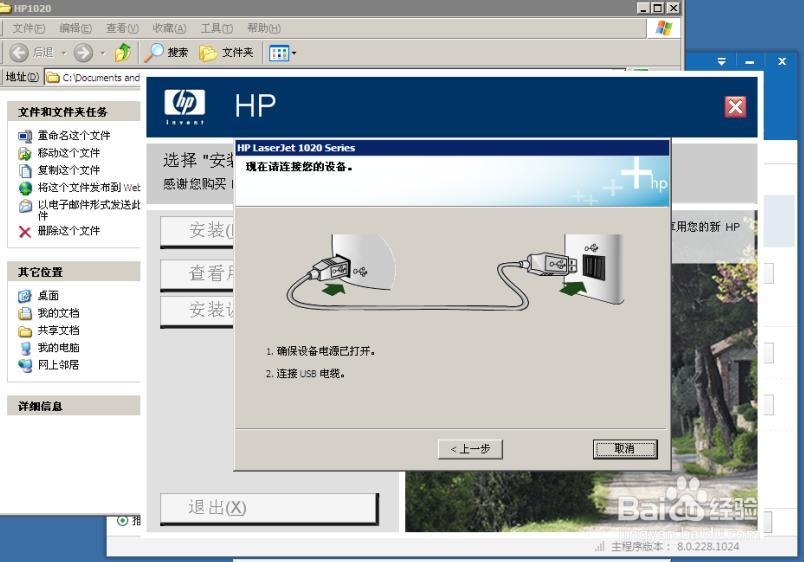Click the e-mail envelope icon in task pane

click(25, 206)
